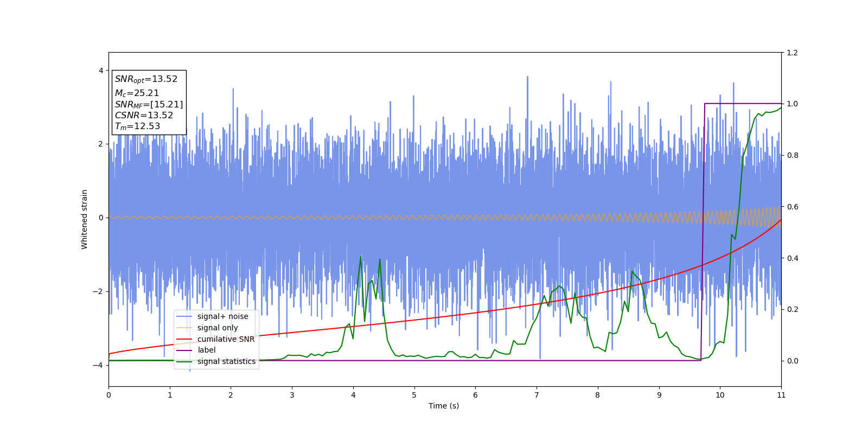Image resolution: width=868 pixels, height=434 pixels.
Task: Click the 'Whitened strain' y-axis label
Action: pos(85,219)
